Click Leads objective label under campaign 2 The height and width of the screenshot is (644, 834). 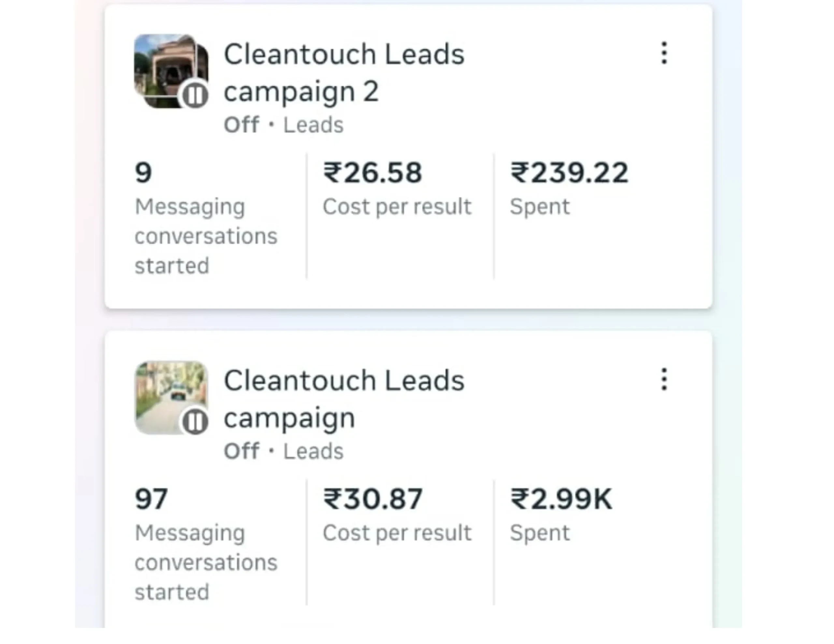tap(313, 125)
